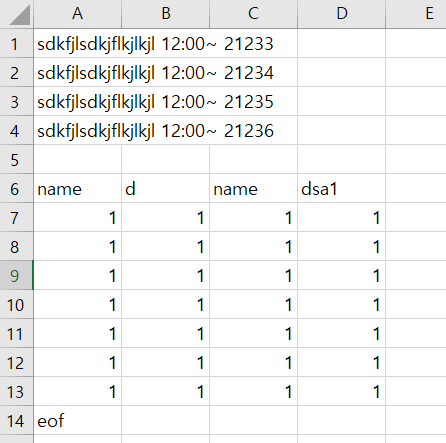Select column B header

pyautogui.click(x=166, y=14)
